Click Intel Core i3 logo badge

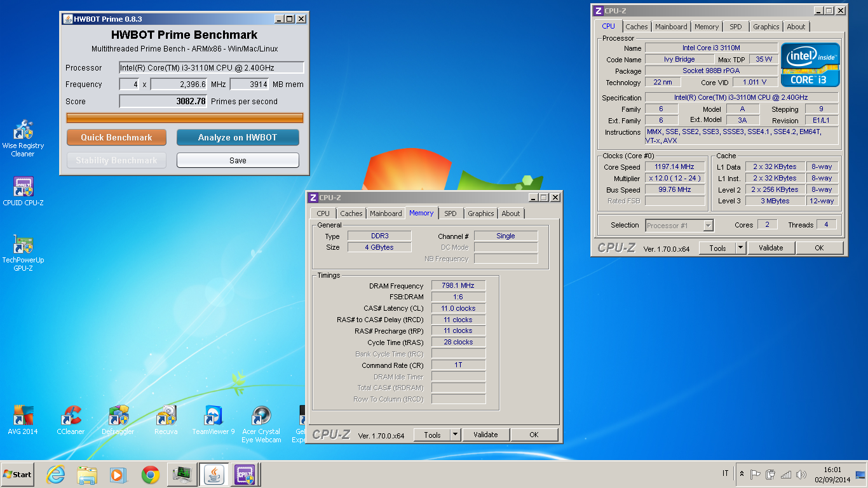pyautogui.click(x=810, y=65)
